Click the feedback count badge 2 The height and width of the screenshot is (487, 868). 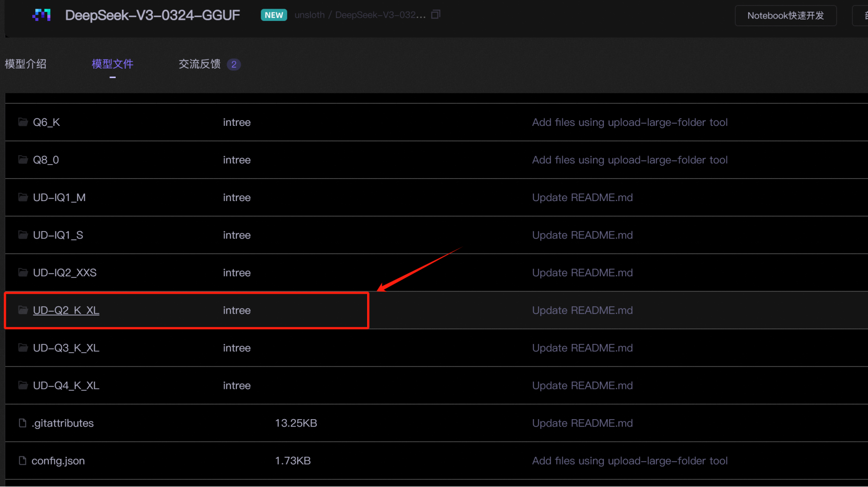234,64
